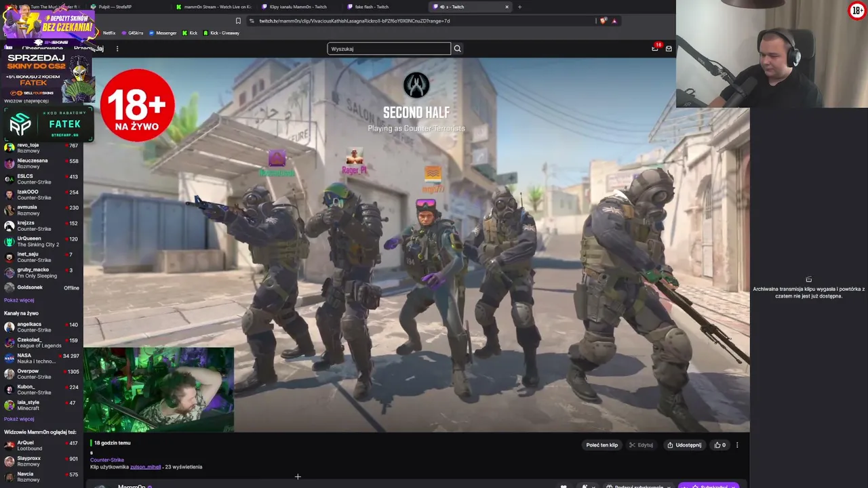The image size is (868, 488).
Task: Open a new browser tab
Action: (519, 7)
